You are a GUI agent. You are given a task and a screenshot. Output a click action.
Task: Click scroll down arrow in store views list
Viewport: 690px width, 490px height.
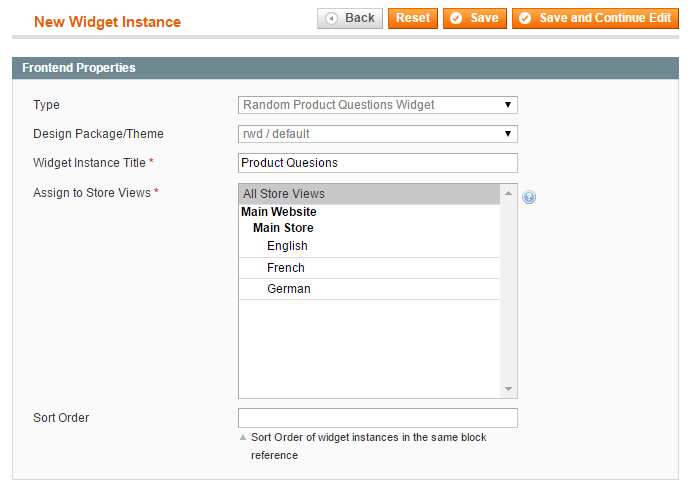click(x=508, y=389)
